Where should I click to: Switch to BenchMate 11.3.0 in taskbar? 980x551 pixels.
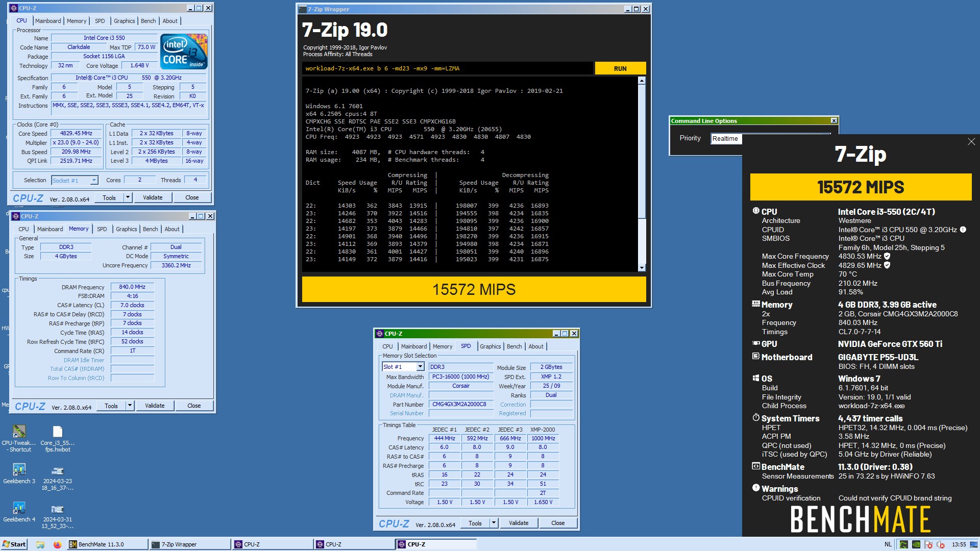(x=107, y=544)
